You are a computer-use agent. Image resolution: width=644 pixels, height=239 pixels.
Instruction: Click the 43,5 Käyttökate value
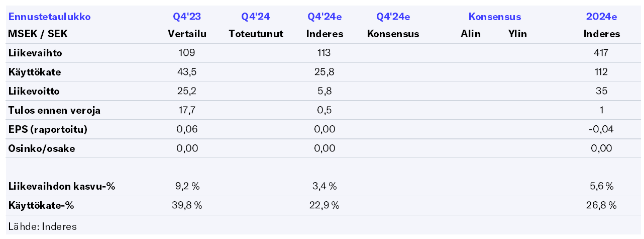click(x=187, y=72)
